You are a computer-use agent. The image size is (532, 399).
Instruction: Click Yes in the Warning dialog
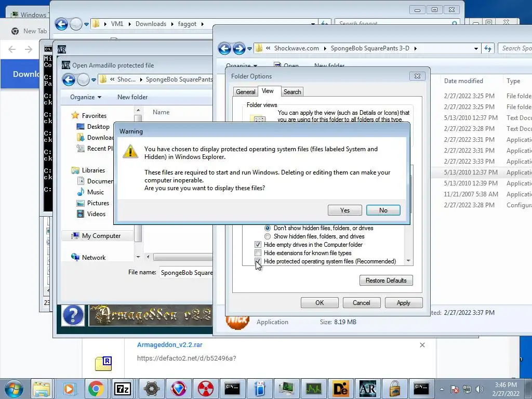pyautogui.click(x=345, y=210)
